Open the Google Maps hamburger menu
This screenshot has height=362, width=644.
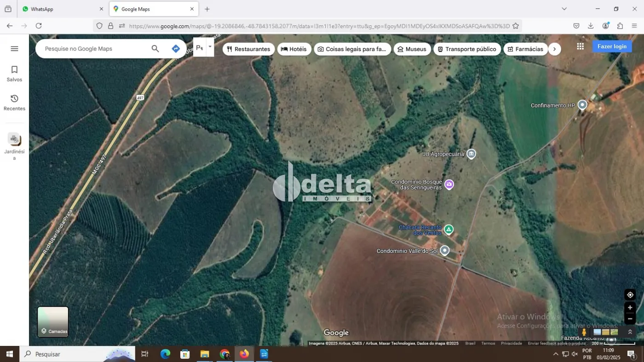[14, 49]
